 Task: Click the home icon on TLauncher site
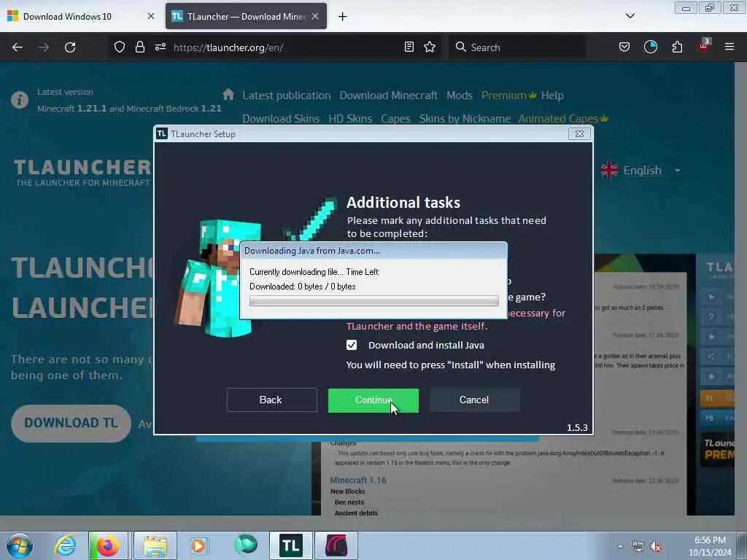[x=228, y=94]
